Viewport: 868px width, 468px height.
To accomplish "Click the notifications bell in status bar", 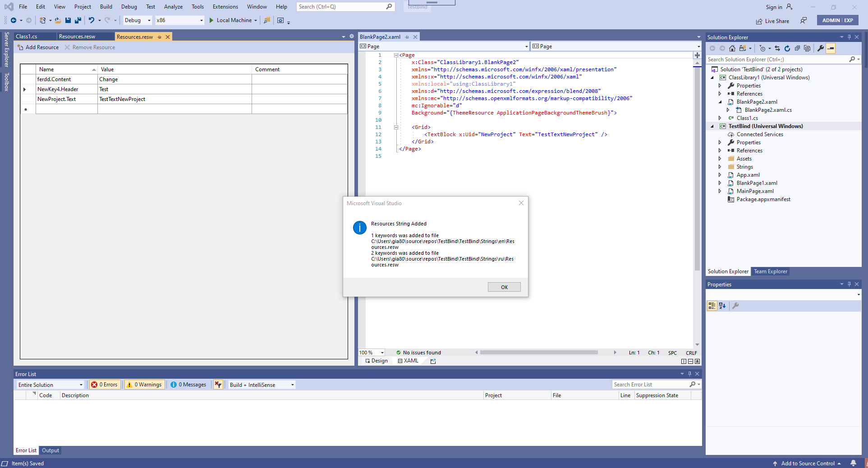I will 853,463.
